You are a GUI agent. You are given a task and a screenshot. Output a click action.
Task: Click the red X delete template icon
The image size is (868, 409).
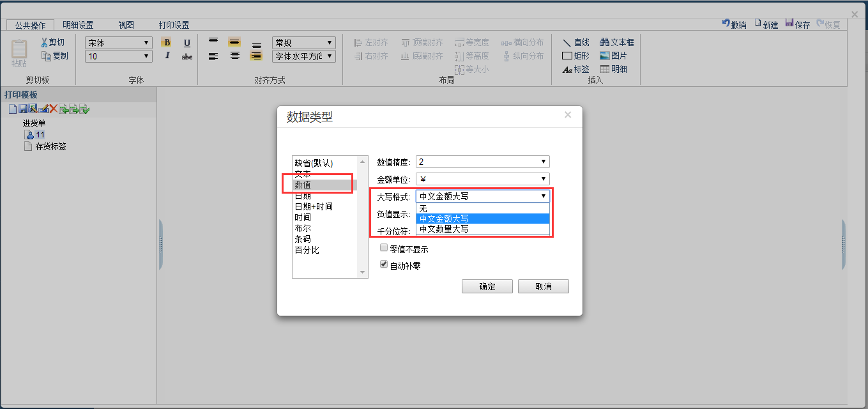pos(54,109)
